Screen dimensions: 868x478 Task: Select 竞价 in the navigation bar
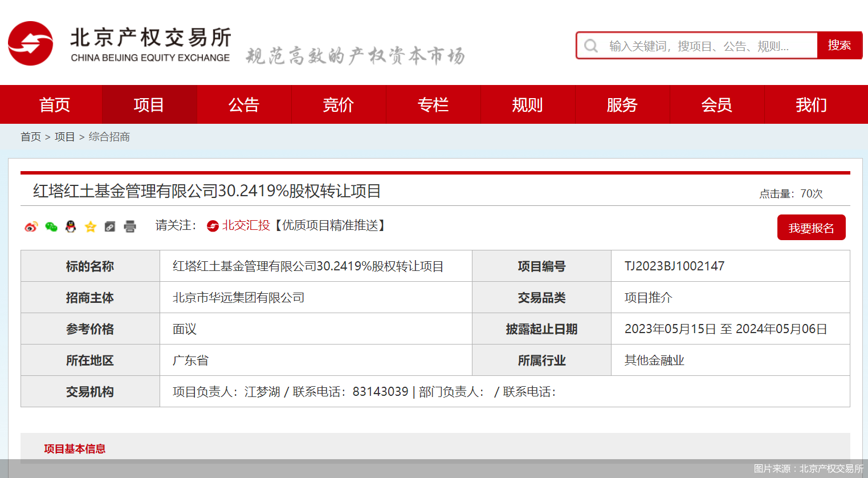(x=339, y=104)
